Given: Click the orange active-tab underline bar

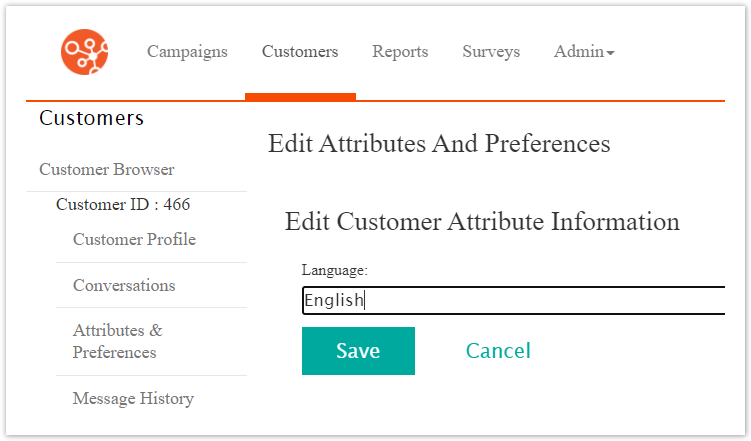Looking at the screenshot, I should click(x=300, y=97).
